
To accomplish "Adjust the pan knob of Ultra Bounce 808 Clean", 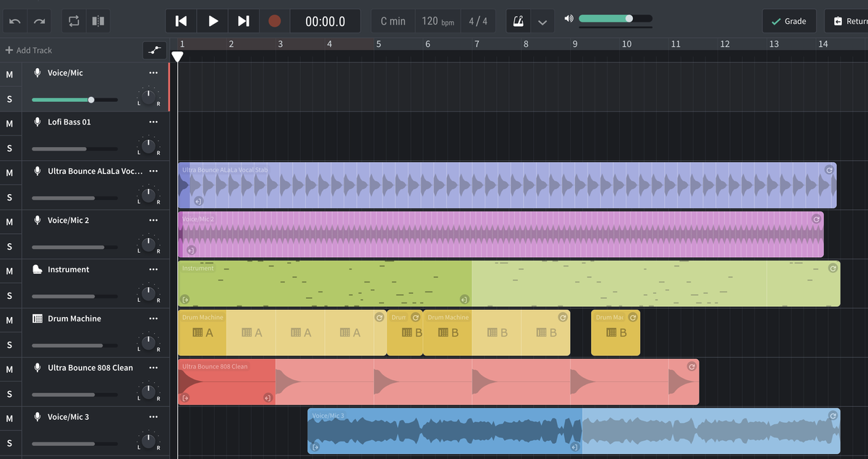I will [x=148, y=392].
